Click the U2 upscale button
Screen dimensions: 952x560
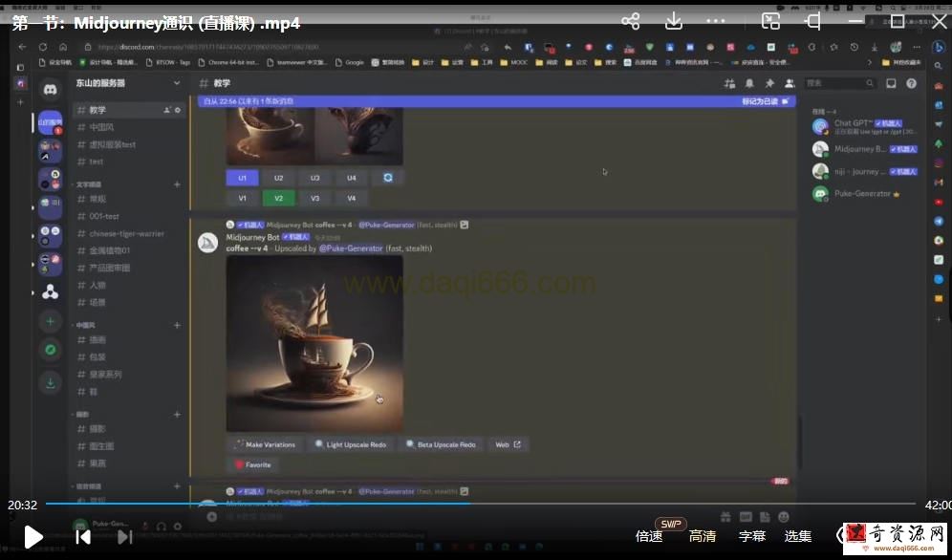[279, 178]
